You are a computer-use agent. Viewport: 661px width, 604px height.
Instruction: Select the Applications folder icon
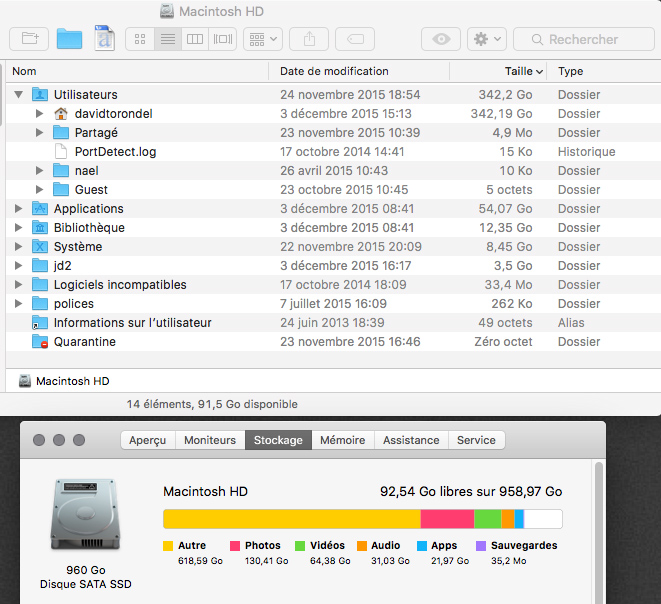tap(40, 208)
